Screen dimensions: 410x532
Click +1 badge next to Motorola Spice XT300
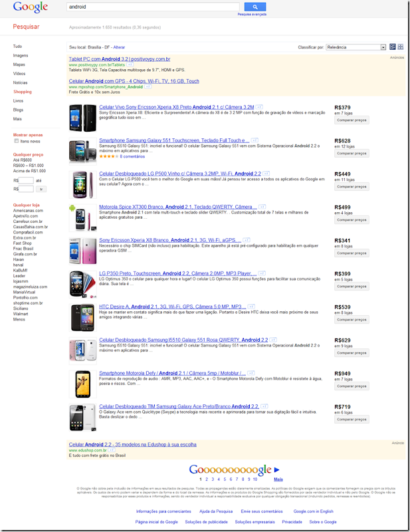[262, 207]
